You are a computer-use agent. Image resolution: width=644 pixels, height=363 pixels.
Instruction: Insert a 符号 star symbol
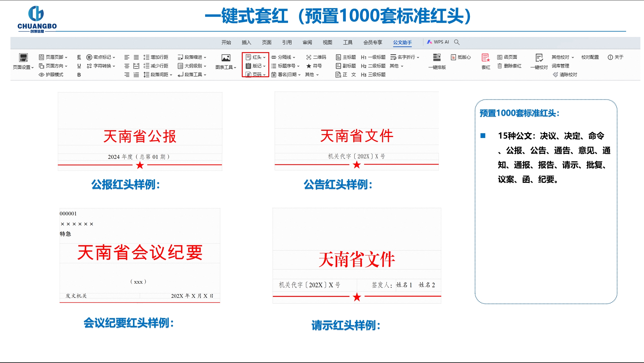309,66
